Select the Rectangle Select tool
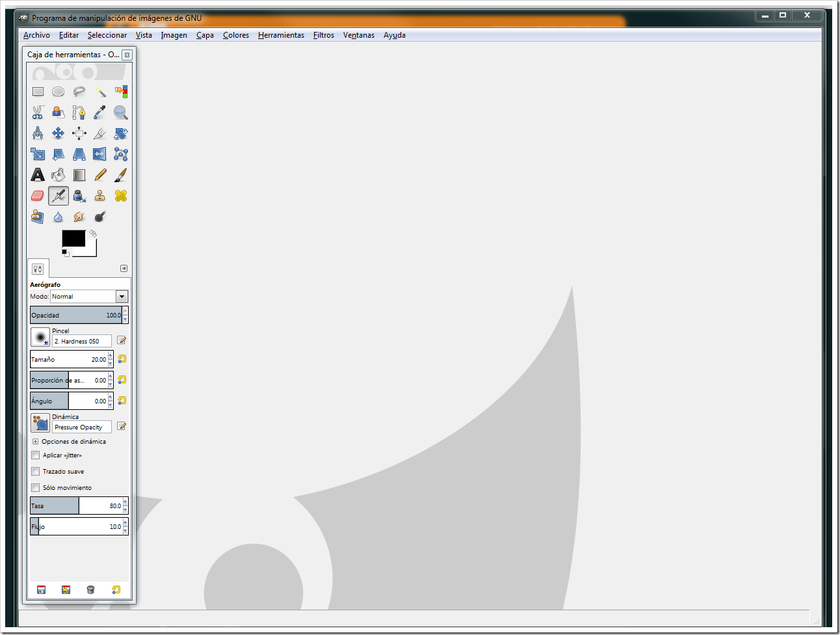840x635 pixels. coord(38,92)
